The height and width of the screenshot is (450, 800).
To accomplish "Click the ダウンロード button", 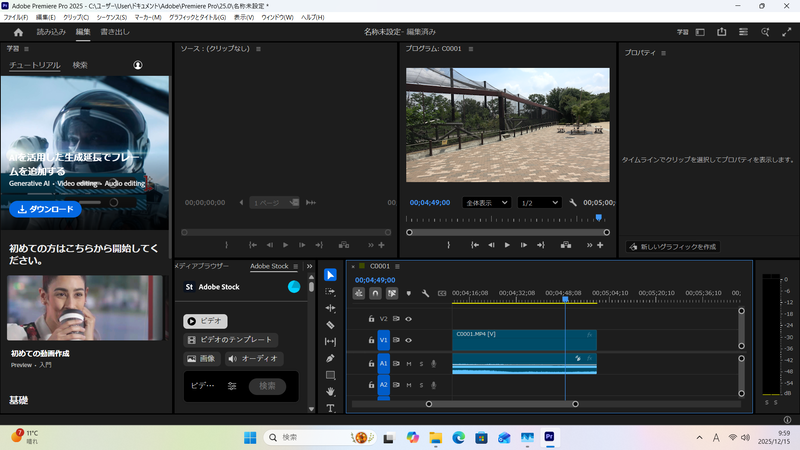I will pos(45,209).
